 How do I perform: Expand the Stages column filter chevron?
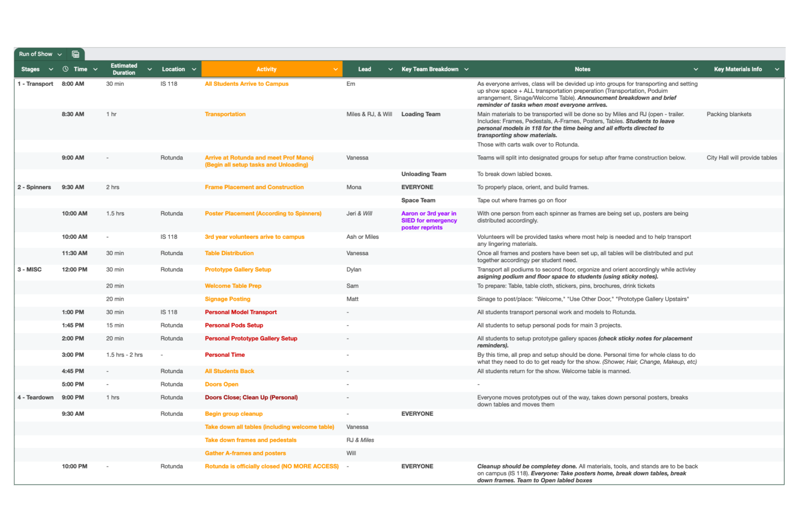click(x=51, y=69)
